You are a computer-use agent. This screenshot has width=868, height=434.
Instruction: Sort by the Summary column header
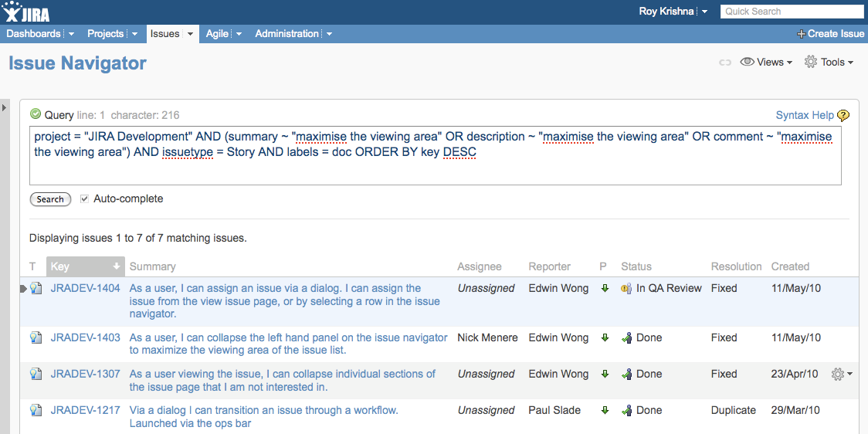click(152, 266)
